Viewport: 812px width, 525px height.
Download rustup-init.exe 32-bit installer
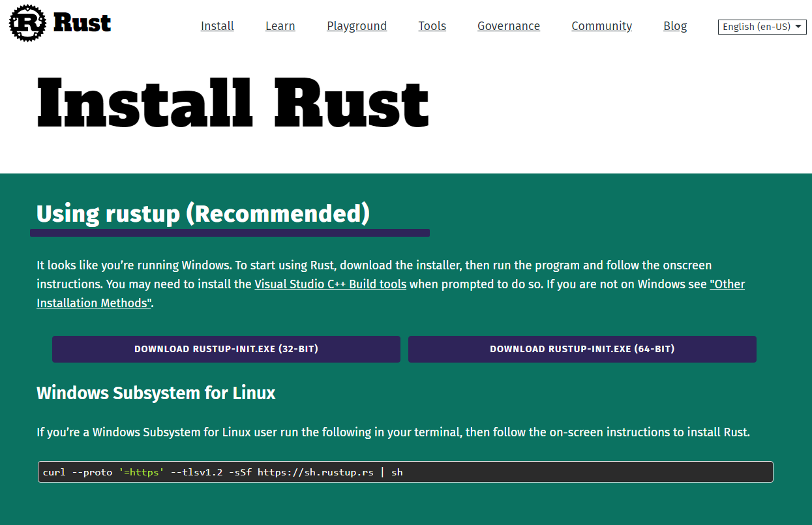(x=226, y=349)
